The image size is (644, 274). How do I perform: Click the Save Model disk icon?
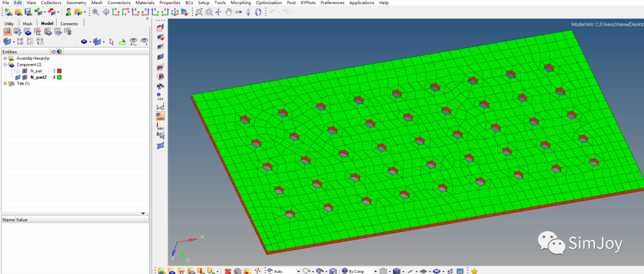(28, 12)
